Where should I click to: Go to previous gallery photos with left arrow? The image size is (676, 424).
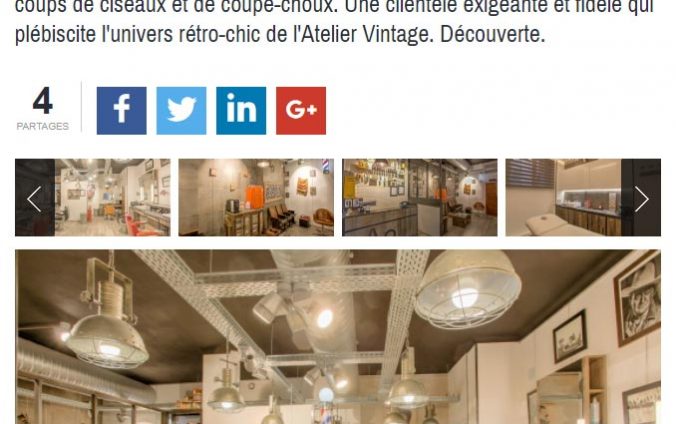point(34,198)
